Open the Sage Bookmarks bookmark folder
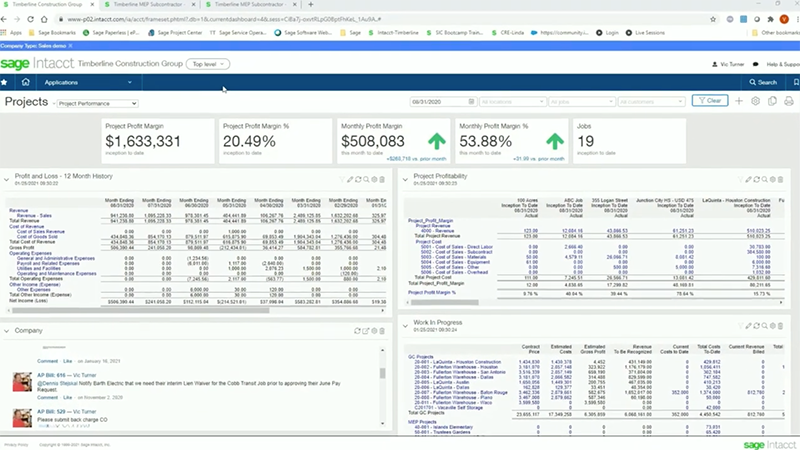This screenshot has width=800, height=450. click(52, 33)
